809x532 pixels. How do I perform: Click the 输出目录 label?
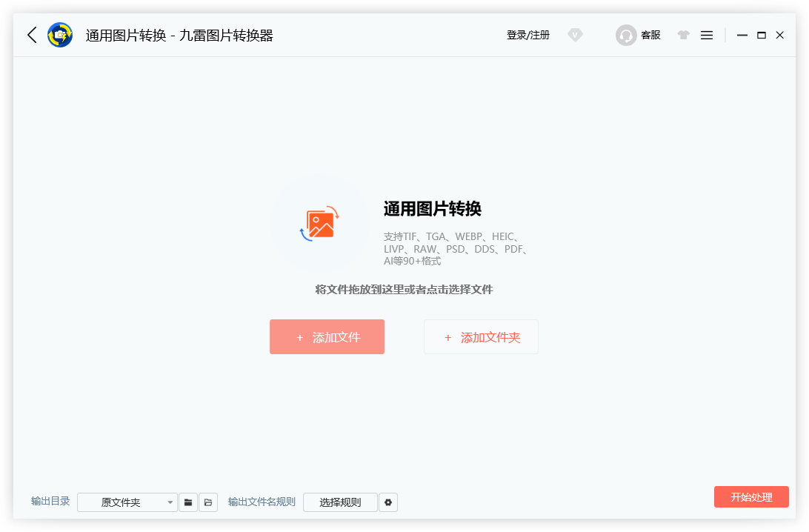(x=50, y=501)
